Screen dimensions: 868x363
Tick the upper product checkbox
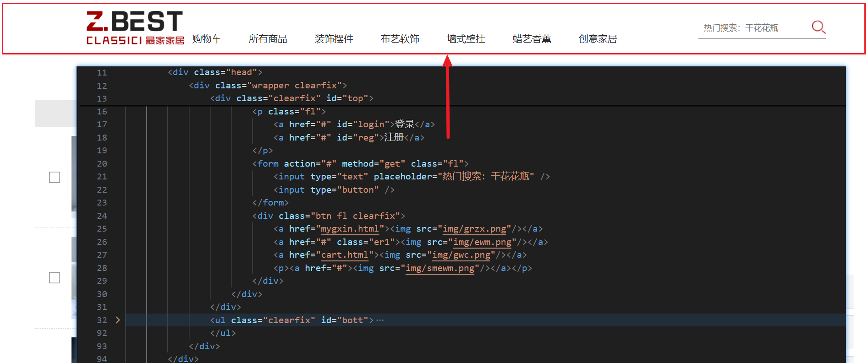(x=55, y=177)
